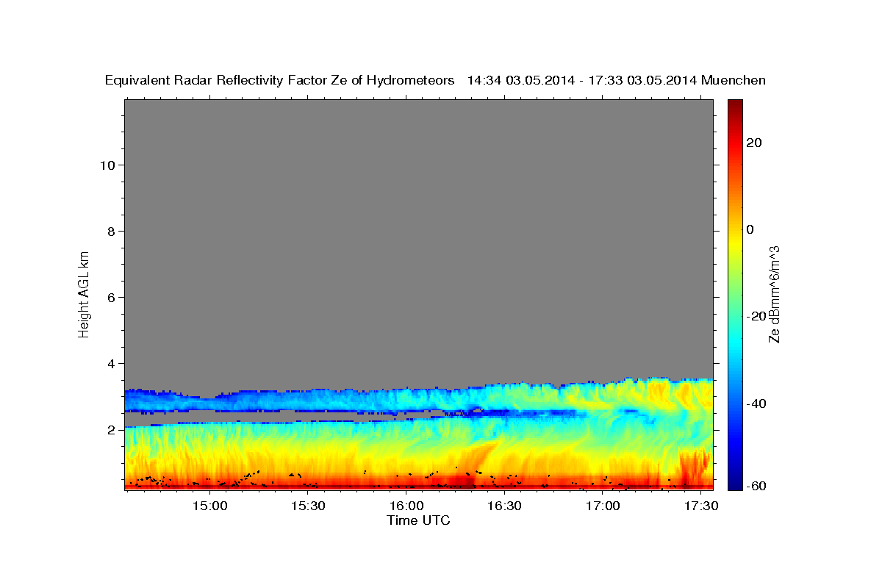
Task: Click the 16:30 time tick label
Action: 504,506
